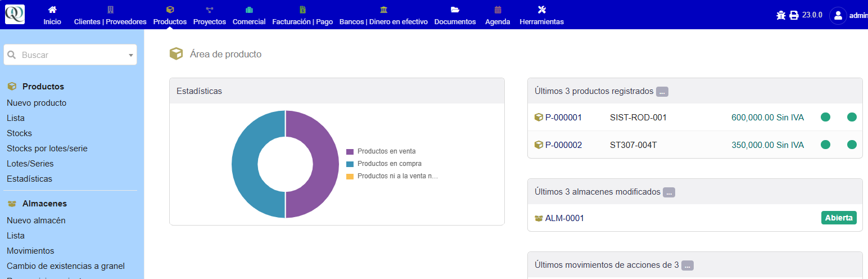This screenshot has width=868, height=279.
Task: Click the bug debug icon in top bar
Action: [x=781, y=15]
